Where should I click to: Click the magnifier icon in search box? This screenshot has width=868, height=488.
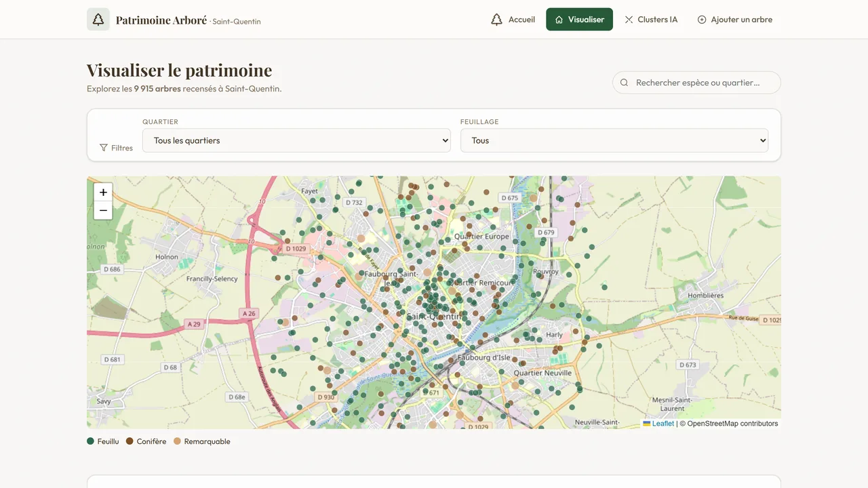coord(624,83)
